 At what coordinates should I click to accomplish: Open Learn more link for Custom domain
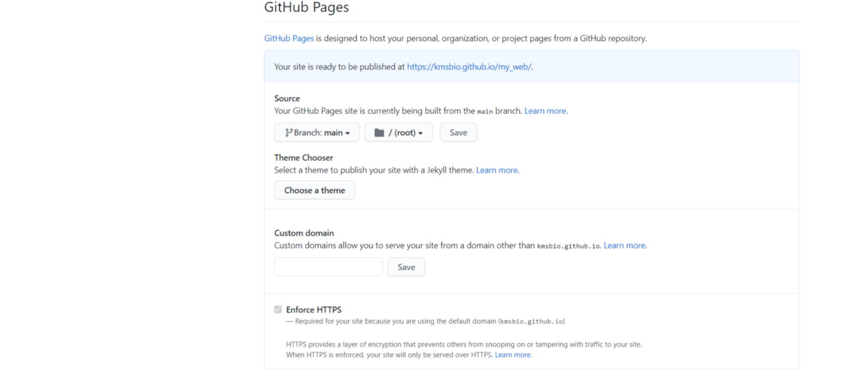pyautogui.click(x=624, y=245)
